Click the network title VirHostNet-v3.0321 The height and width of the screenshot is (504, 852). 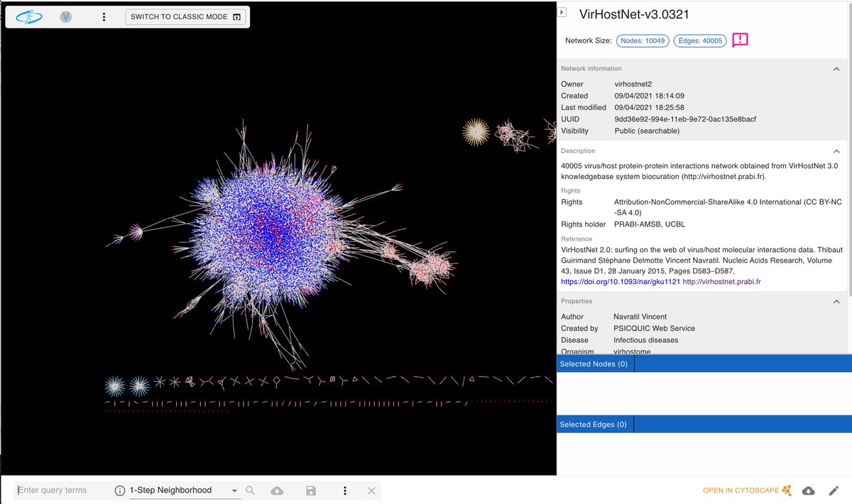point(634,14)
